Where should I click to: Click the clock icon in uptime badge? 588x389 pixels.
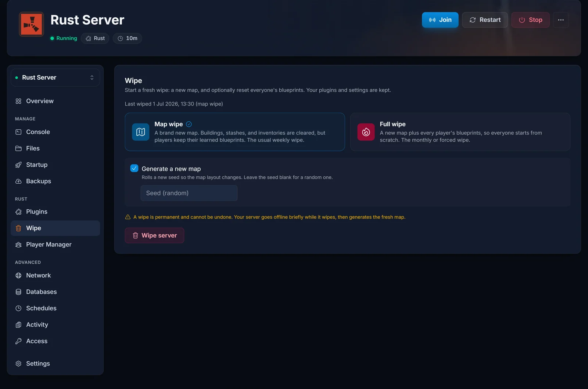(x=120, y=38)
